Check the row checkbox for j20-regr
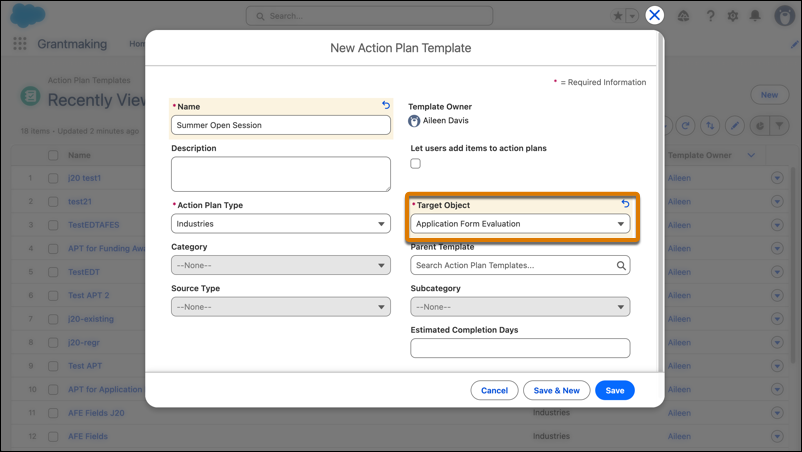802x452 pixels. 53,343
